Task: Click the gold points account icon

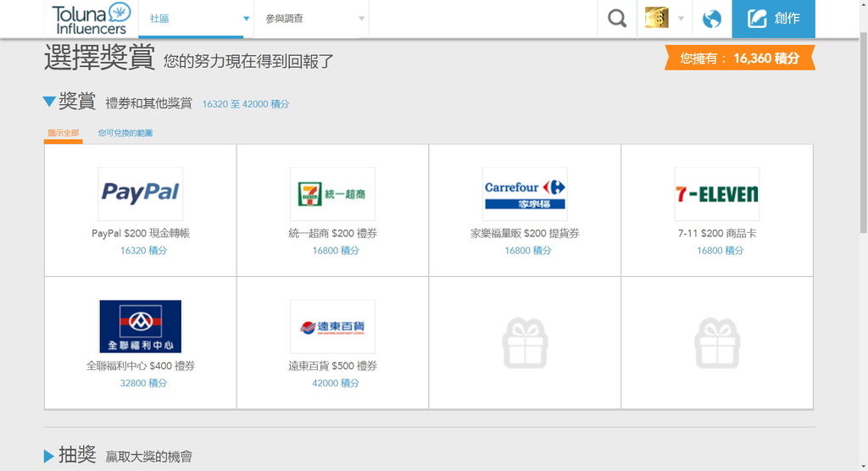Action: [657, 18]
